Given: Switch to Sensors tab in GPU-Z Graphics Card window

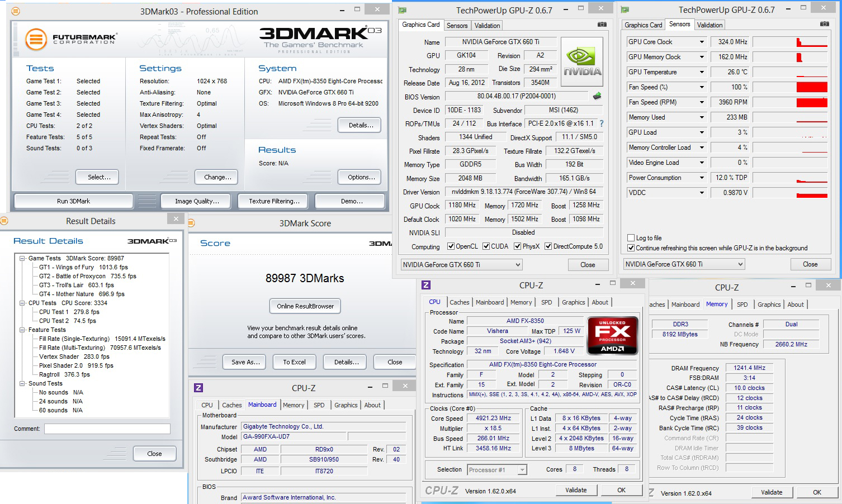Looking at the screenshot, I should [x=457, y=26].
